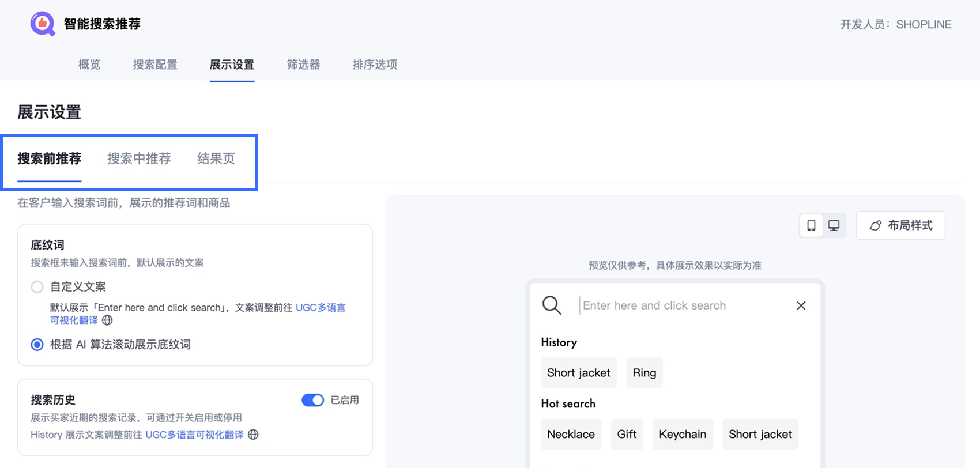Click the smart search app logo icon
This screenshot has height=468, width=980.
pyautogui.click(x=43, y=24)
